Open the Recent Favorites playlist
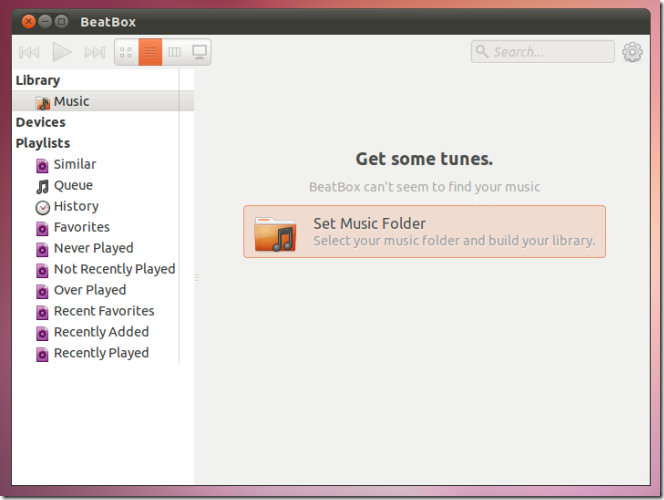The width and height of the screenshot is (664, 500). 104,311
